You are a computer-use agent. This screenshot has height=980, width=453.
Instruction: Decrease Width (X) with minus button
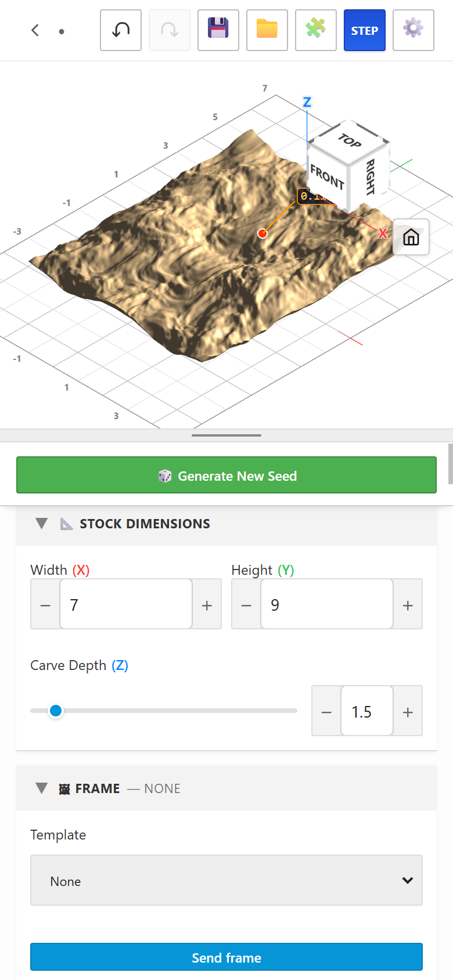tap(45, 604)
